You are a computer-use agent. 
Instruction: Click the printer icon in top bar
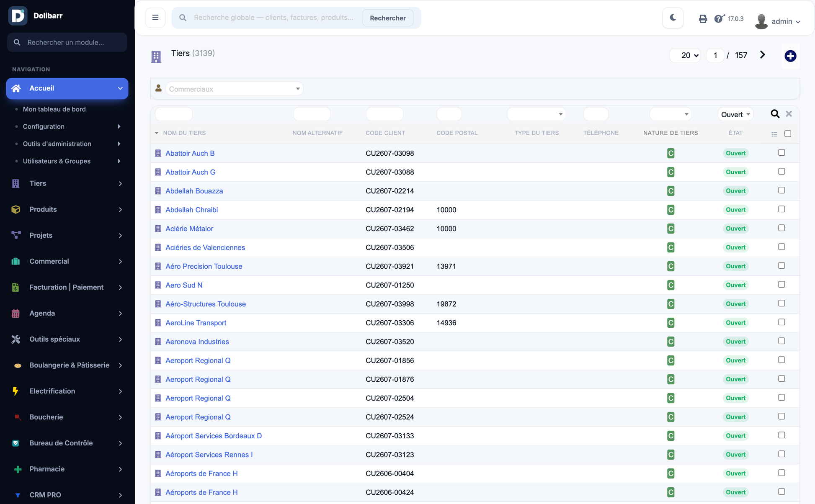click(x=703, y=19)
